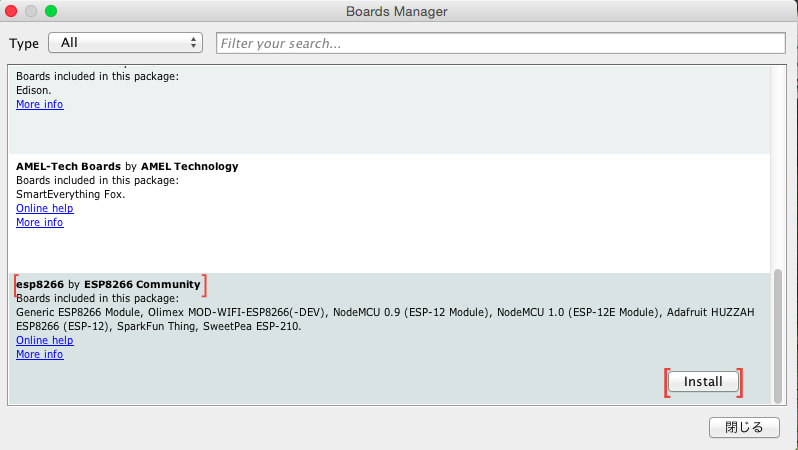
Task: Select the AMEL-Tech Boards package title
Action: (x=127, y=166)
